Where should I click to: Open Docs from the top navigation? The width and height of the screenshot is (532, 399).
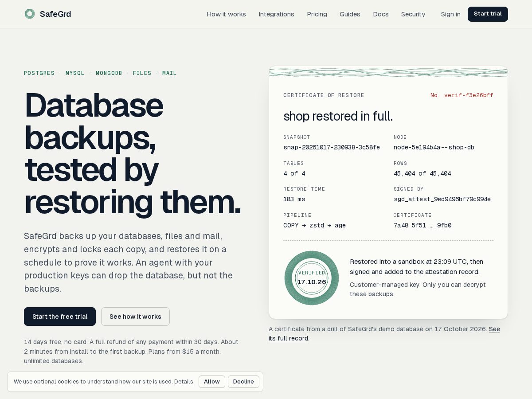pyautogui.click(x=381, y=14)
